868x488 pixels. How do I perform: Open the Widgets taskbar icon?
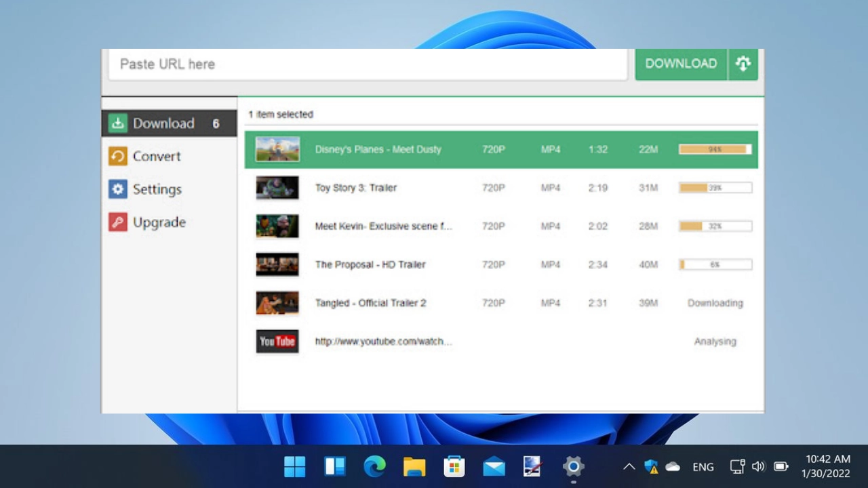click(335, 466)
